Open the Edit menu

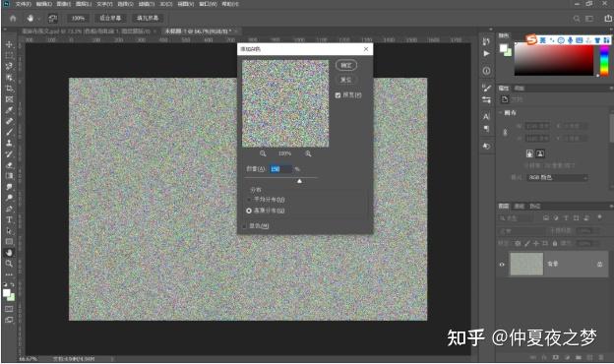[44, 4]
